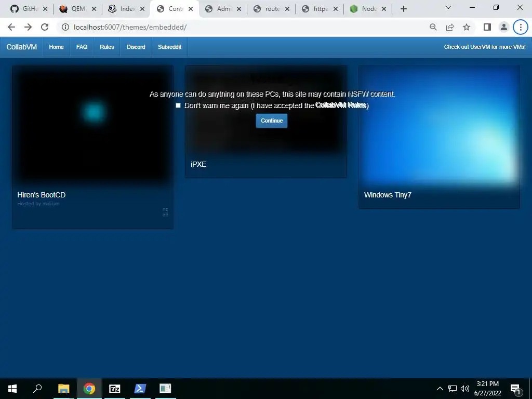The height and width of the screenshot is (399, 532).
Task: Open a new browser tab
Action: coord(403,9)
